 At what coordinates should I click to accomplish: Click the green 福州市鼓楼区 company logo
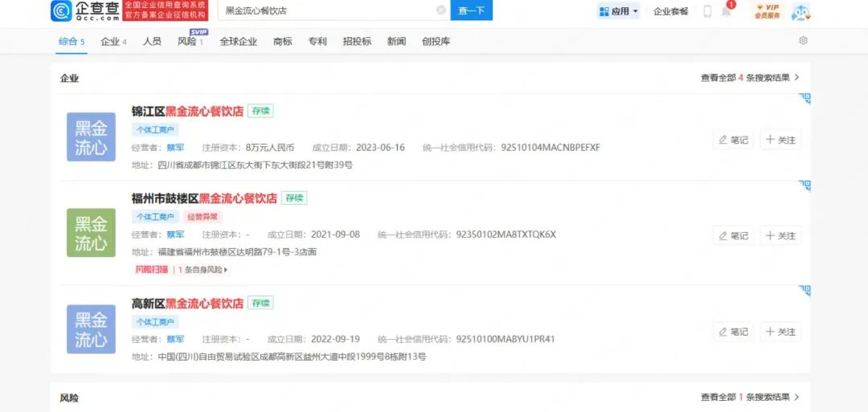92,233
